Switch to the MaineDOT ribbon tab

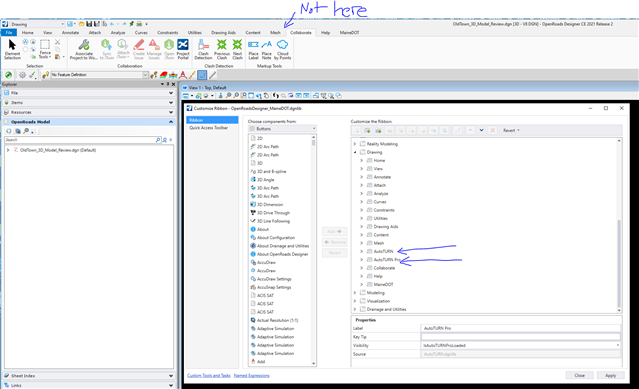pyautogui.click(x=349, y=33)
